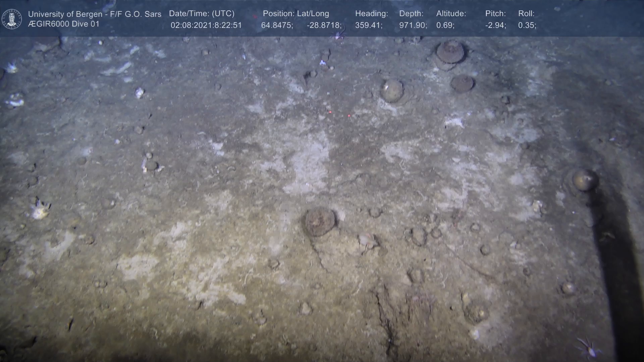This screenshot has width=644, height=362.
Task: Select the longitude value -28.8718
Action: point(324,25)
